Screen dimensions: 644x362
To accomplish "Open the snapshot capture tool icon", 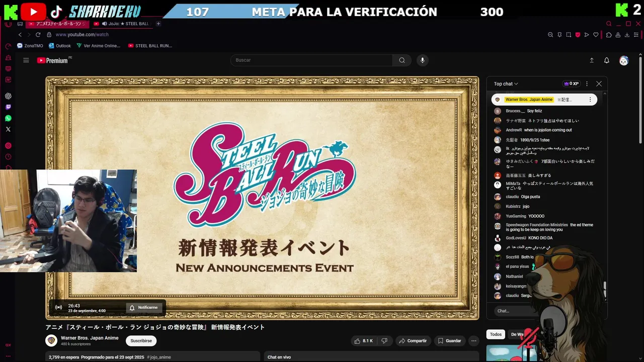I will [x=569, y=35].
